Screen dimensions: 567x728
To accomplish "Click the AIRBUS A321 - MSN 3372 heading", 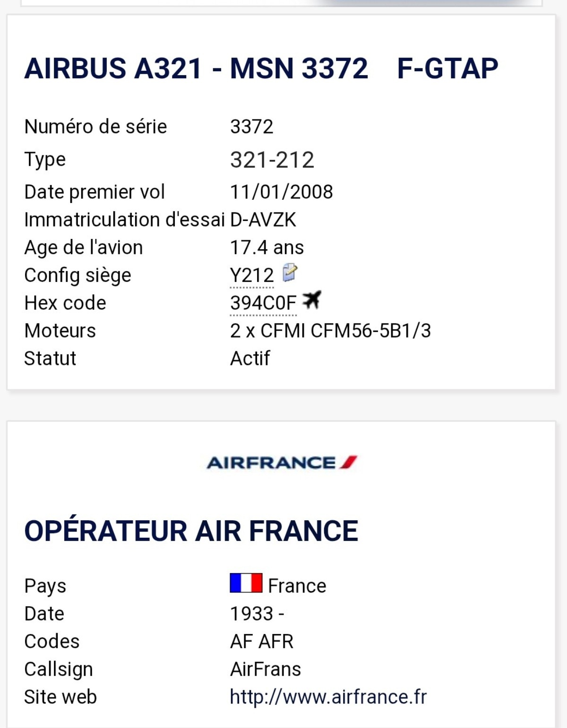I will click(196, 68).
